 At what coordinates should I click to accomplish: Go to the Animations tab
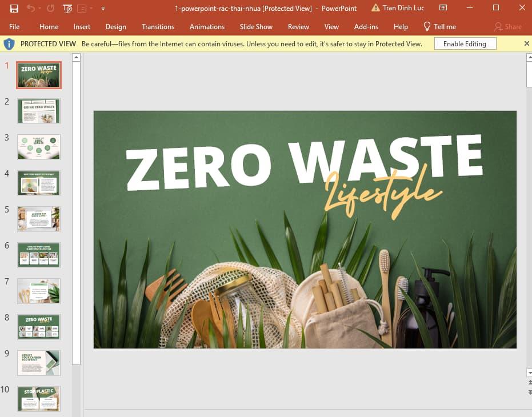tap(207, 27)
